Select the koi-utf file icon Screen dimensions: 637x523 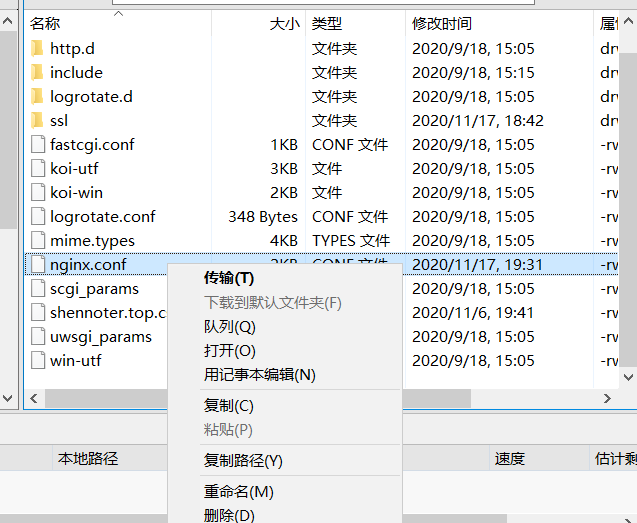(x=37, y=168)
